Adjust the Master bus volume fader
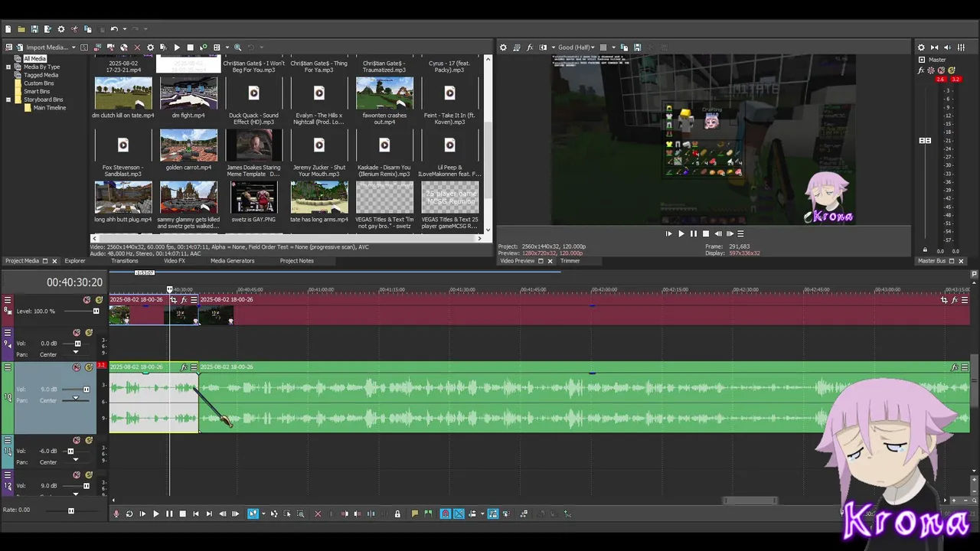Viewport: 980px width, 551px height. 925,141
